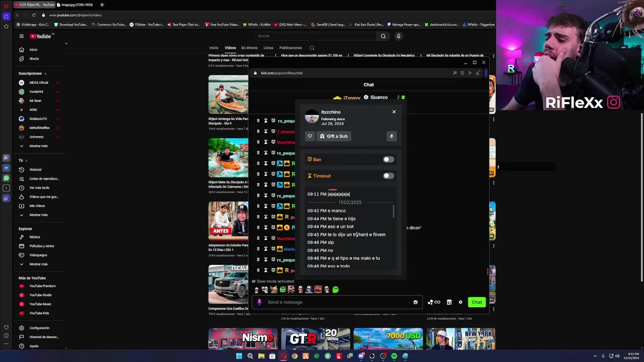
Task: Click the taskbar search icon
Action: click(250, 356)
